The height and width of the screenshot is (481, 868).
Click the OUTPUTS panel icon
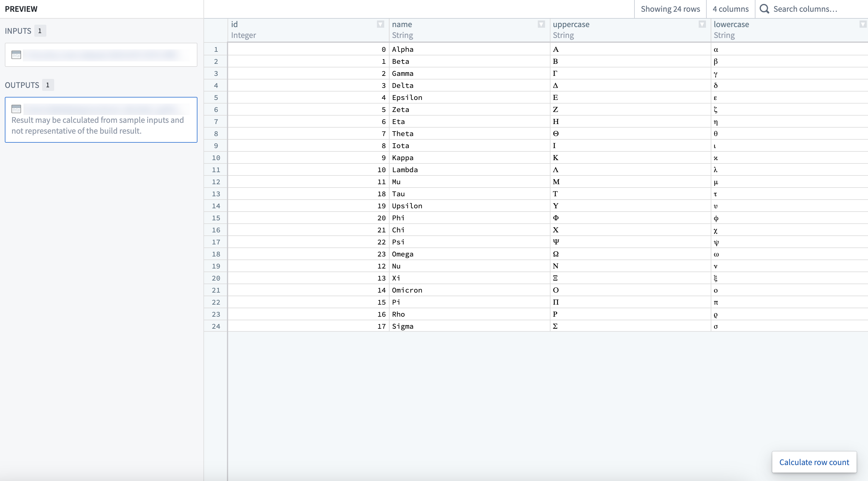(x=16, y=108)
